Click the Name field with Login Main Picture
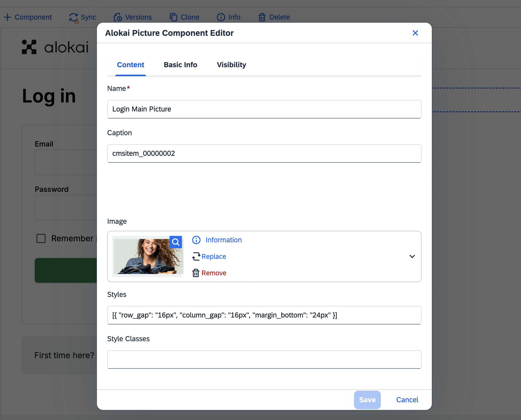 pyautogui.click(x=264, y=109)
